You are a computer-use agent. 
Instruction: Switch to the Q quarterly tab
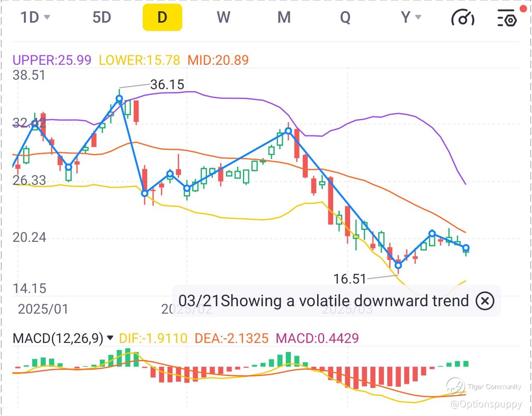point(345,17)
